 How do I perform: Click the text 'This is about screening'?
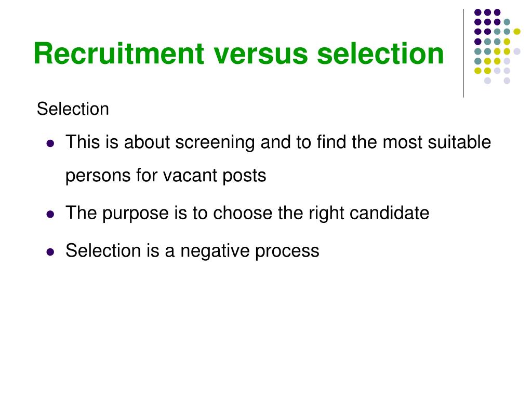(x=160, y=142)
